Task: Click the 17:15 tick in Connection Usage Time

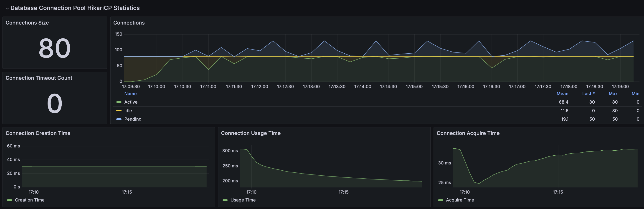Action: (343, 192)
